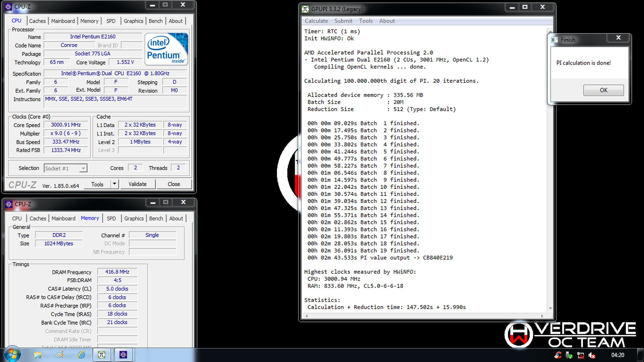Expand the Socket #1 selection dropdown
Viewport: 644px width, 362px height.
83,168
